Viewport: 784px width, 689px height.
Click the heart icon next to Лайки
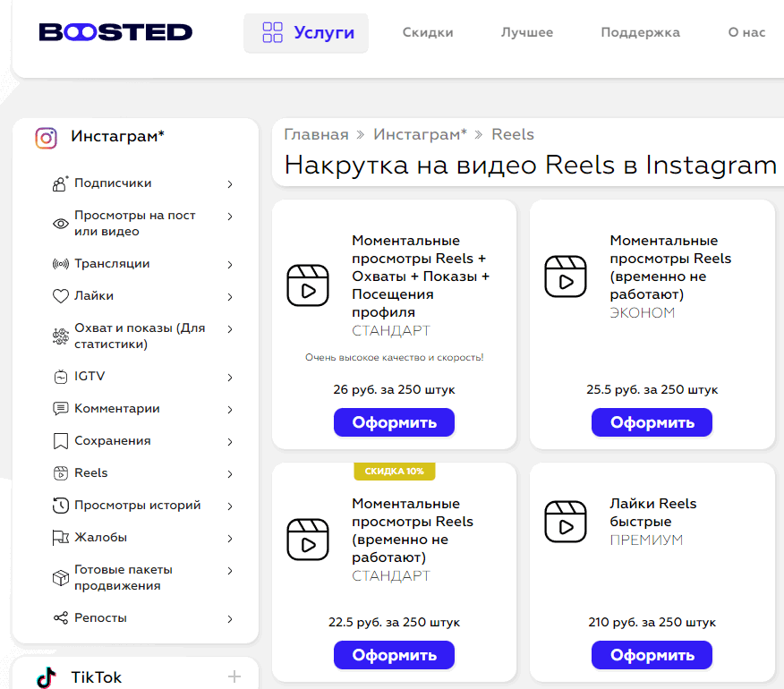point(60,296)
